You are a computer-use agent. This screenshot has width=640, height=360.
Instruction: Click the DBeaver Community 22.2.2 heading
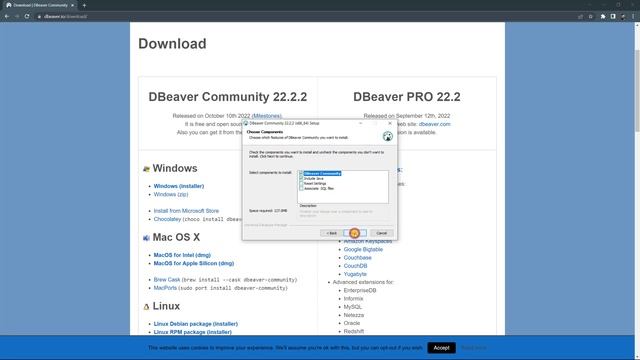coord(227,97)
